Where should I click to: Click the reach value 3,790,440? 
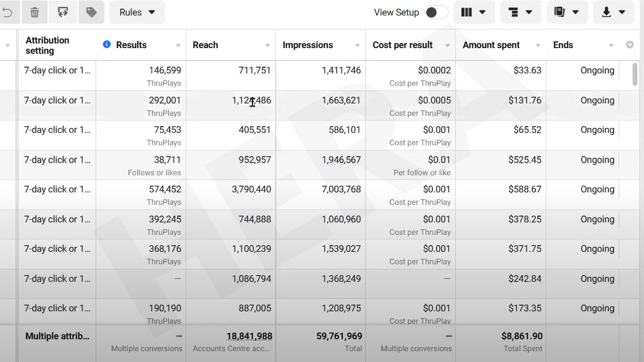click(x=251, y=189)
